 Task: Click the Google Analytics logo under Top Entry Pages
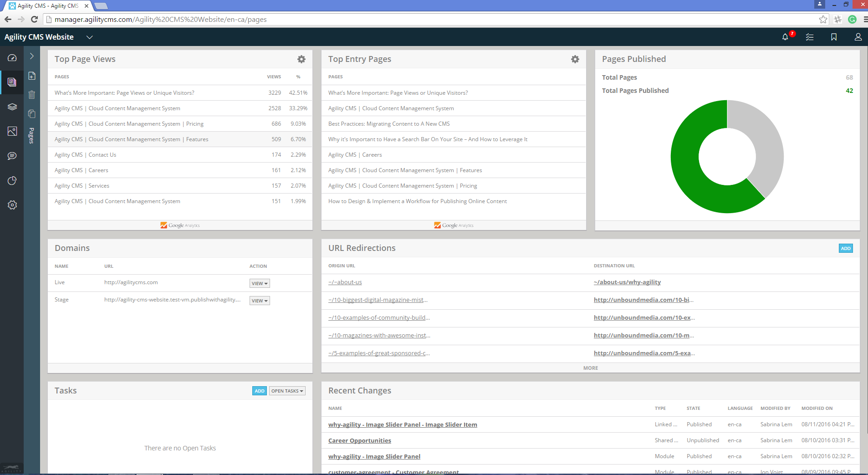[454, 225]
